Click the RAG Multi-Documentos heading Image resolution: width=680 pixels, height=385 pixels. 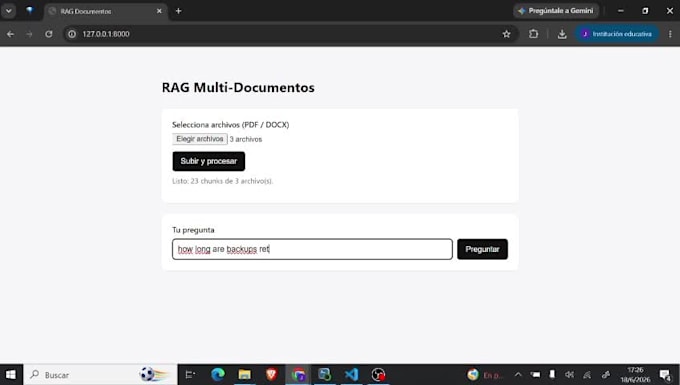click(238, 88)
